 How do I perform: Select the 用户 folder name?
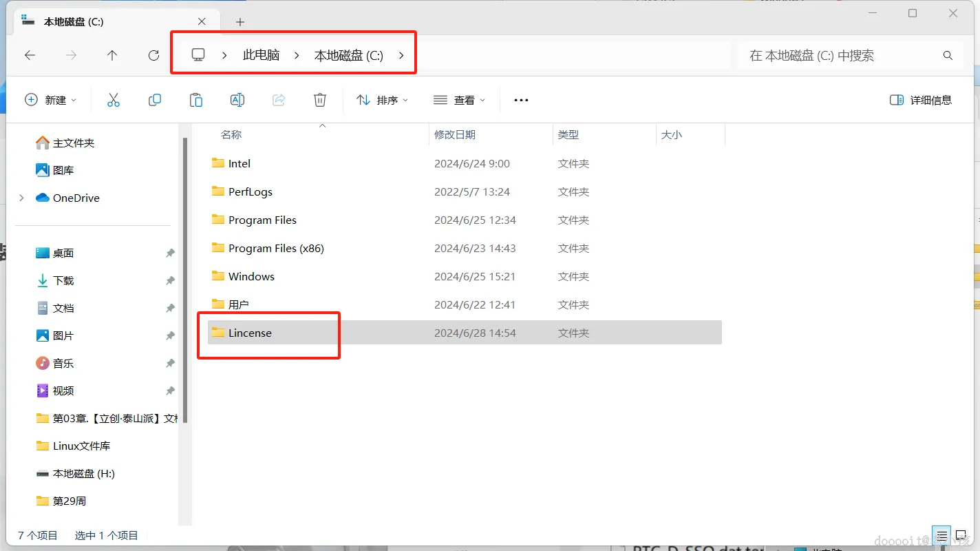[x=239, y=304]
